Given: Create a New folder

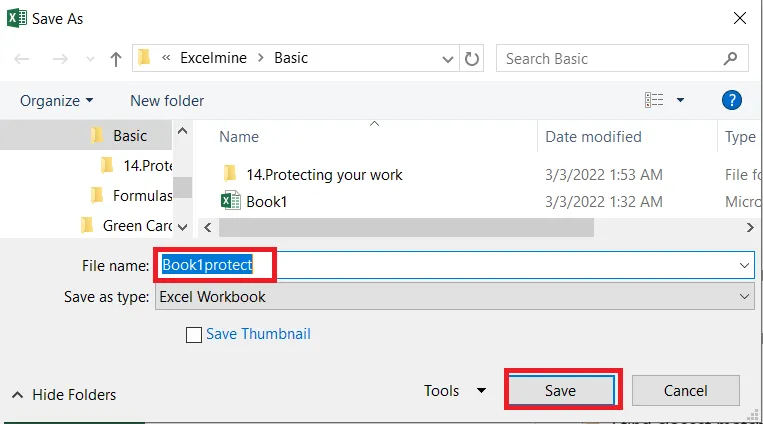Looking at the screenshot, I should 167,101.
